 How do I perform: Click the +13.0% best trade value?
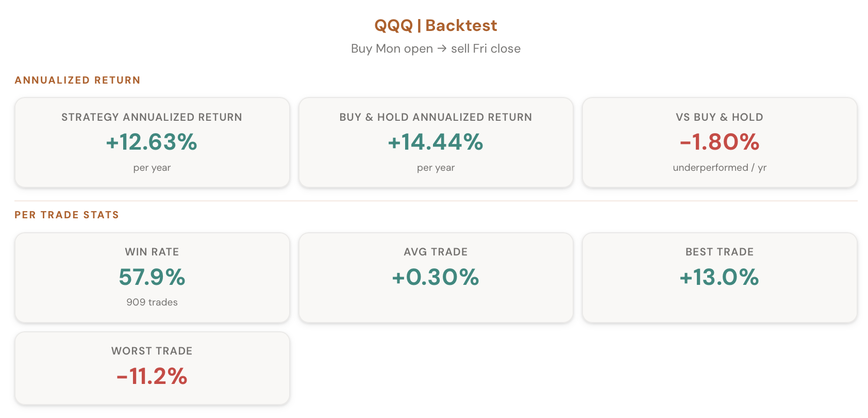pos(720,277)
